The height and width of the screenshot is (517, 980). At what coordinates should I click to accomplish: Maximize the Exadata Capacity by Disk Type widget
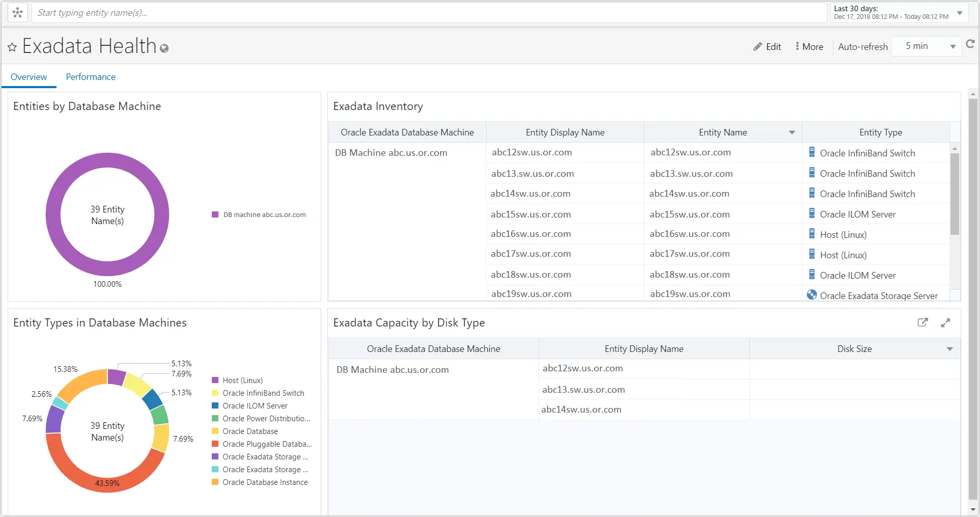pyautogui.click(x=945, y=323)
